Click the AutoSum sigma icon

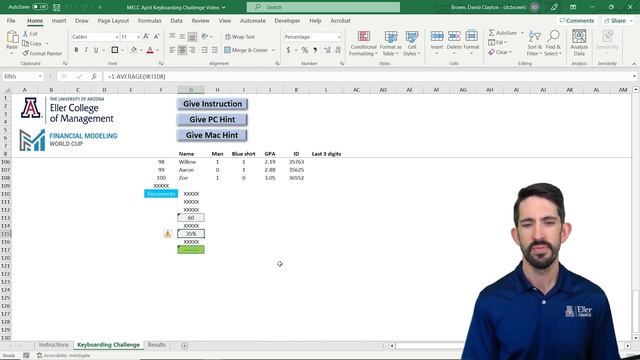point(491,33)
